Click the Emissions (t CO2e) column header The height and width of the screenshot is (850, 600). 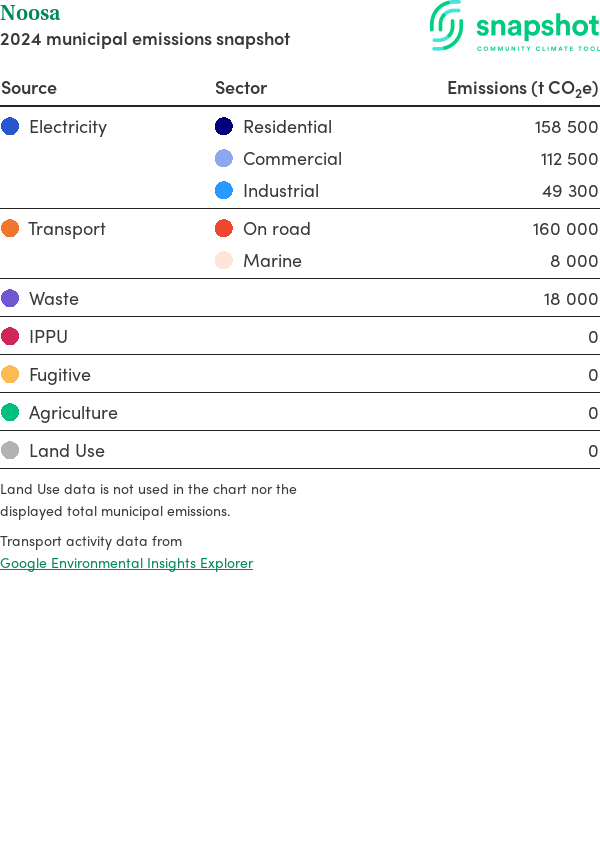click(522, 88)
